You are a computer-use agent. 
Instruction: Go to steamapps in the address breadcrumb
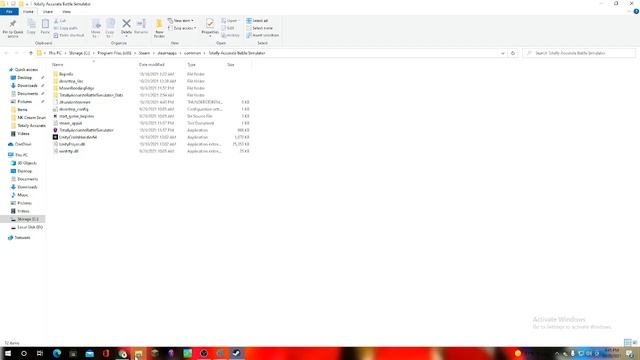167,53
